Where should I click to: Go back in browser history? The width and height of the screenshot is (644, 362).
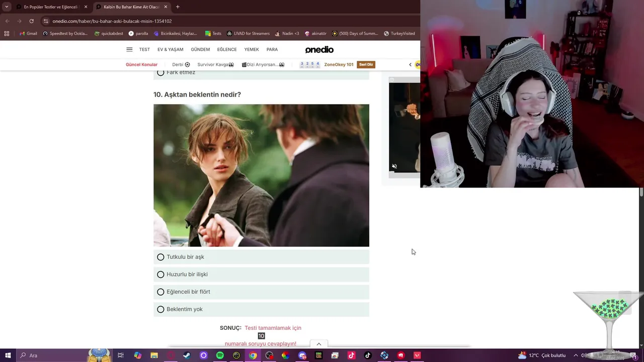(x=7, y=21)
